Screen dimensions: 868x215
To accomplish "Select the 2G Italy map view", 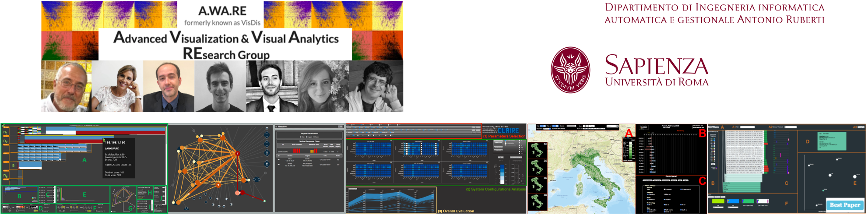I will pos(537,168).
